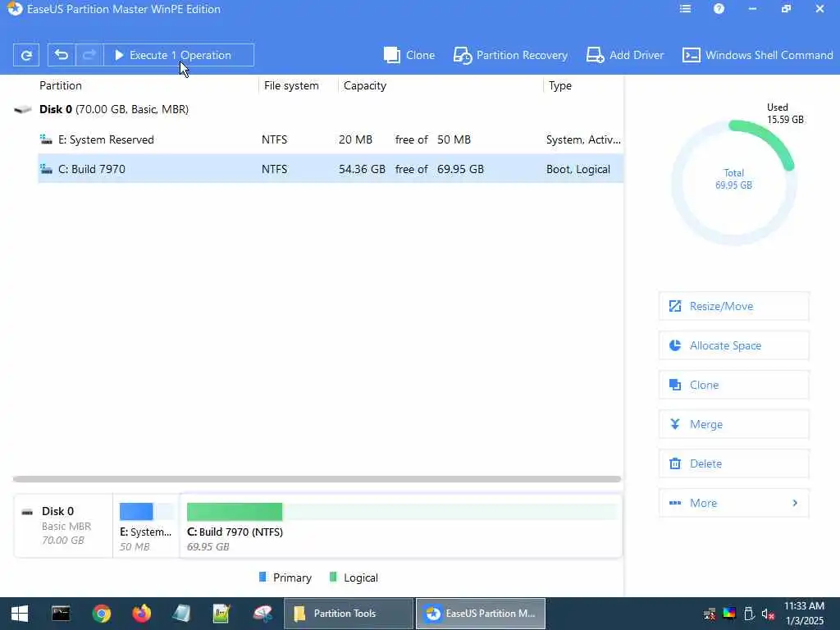The width and height of the screenshot is (840, 630).
Task: Choose Allocate Space action
Action: 734,345
